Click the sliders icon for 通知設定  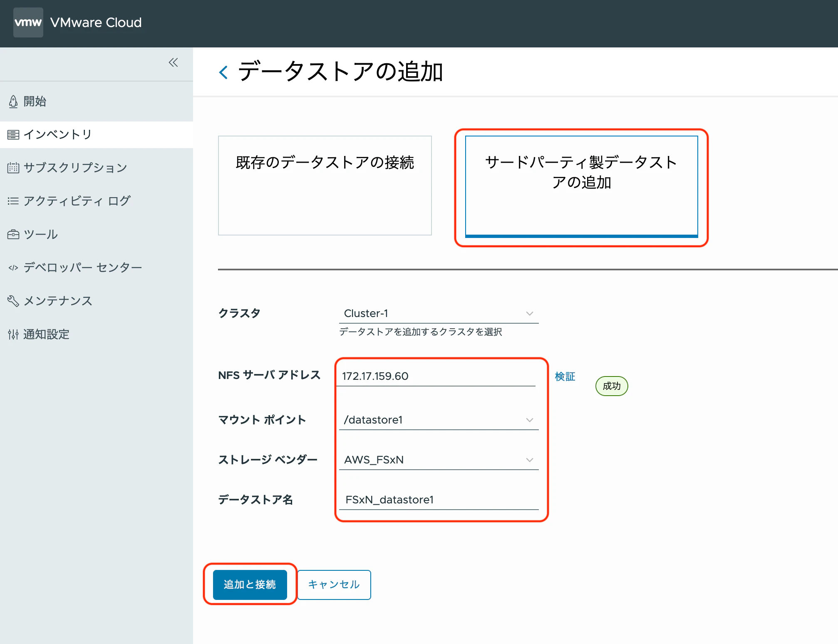13,334
